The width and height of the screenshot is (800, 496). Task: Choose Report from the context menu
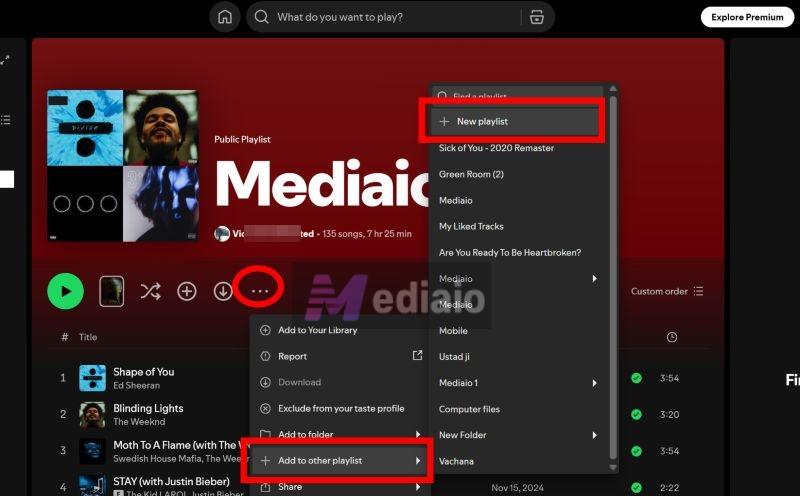click(338, 356)
